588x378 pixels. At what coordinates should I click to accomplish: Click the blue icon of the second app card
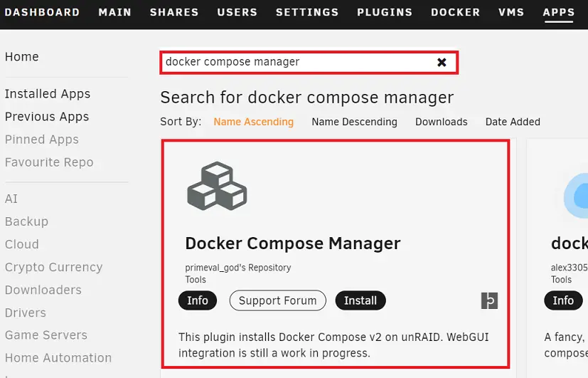(x=576, y=196)
